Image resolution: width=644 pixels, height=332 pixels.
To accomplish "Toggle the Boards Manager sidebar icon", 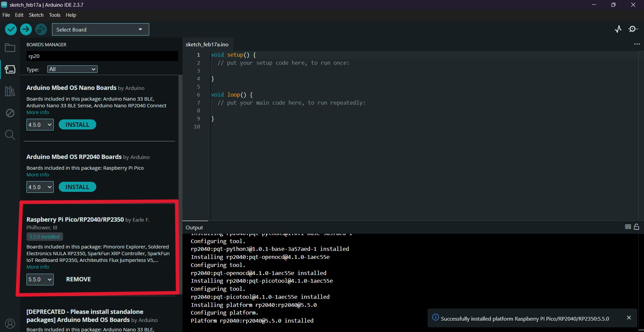I will 10,69.
